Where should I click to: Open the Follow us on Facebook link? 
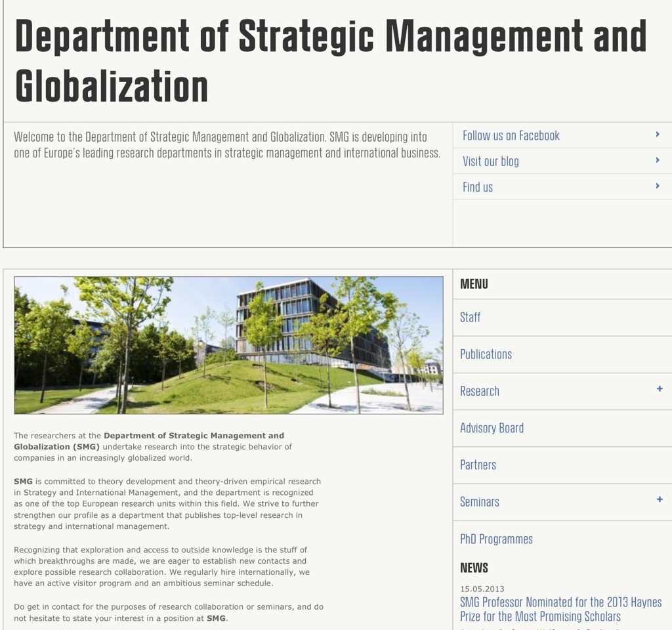tap(511, 136)
